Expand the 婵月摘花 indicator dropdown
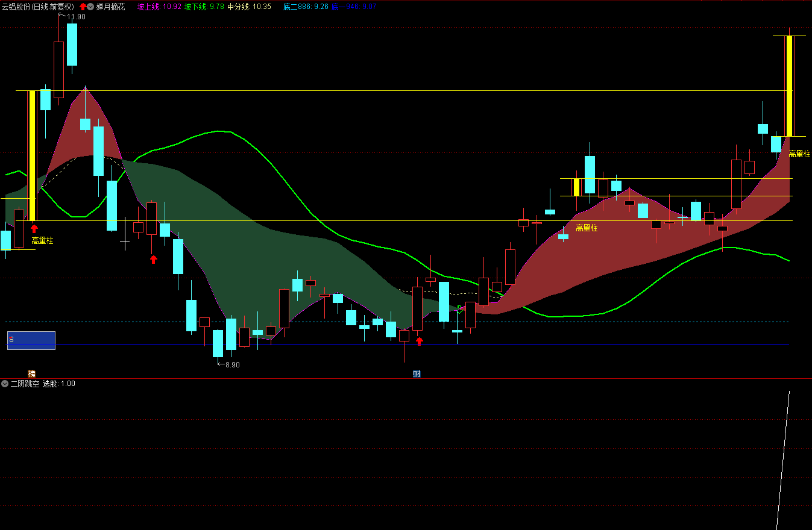Image resolution: width=812 pixels, height=530 pixels. (x=90, y=7)
